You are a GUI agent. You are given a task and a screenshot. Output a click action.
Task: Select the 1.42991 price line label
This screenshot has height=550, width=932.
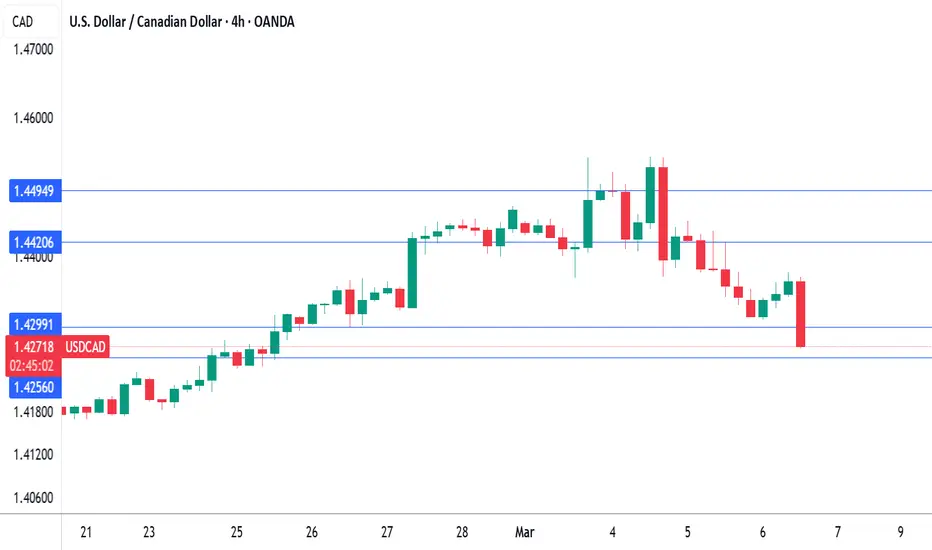35,325
